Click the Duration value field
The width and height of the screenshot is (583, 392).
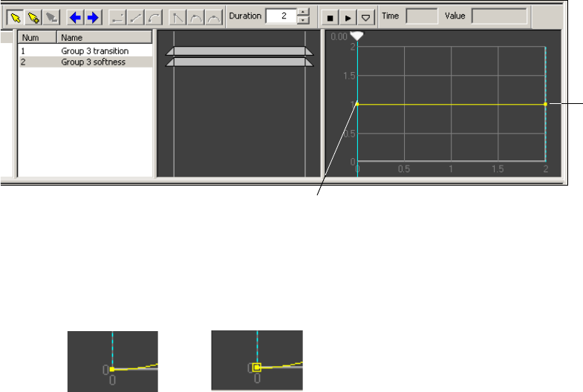(281, 16)
